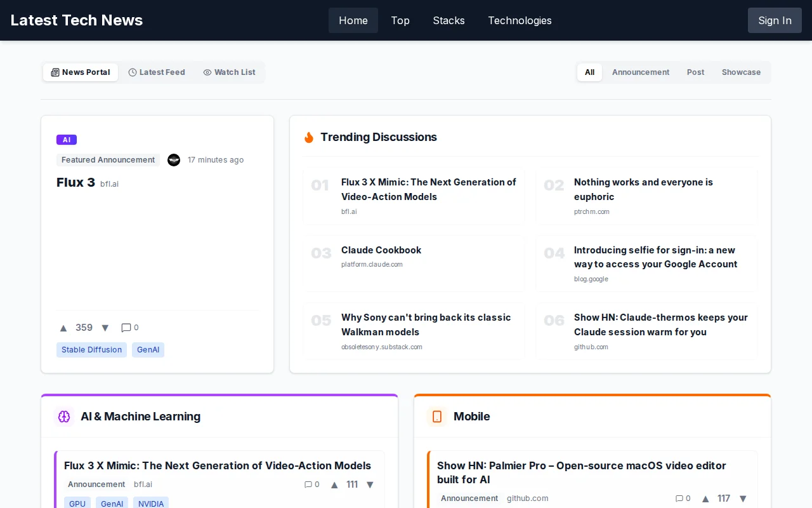Click the Sign In button
812x508 pixels.
775,20
